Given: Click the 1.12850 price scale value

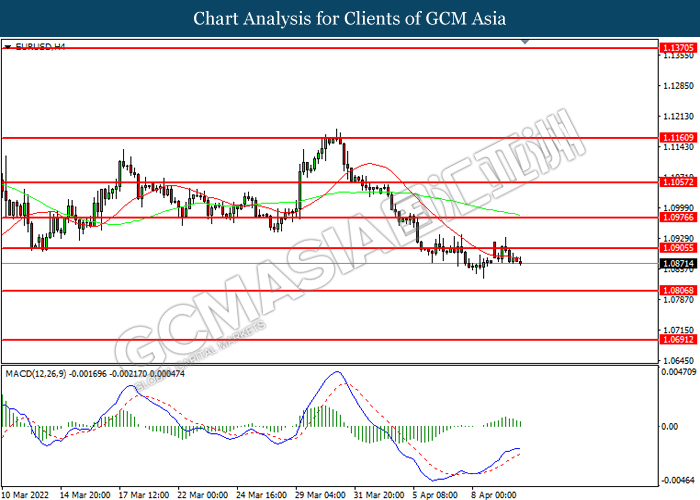Looking at the screenshot, I should [679, 86].
